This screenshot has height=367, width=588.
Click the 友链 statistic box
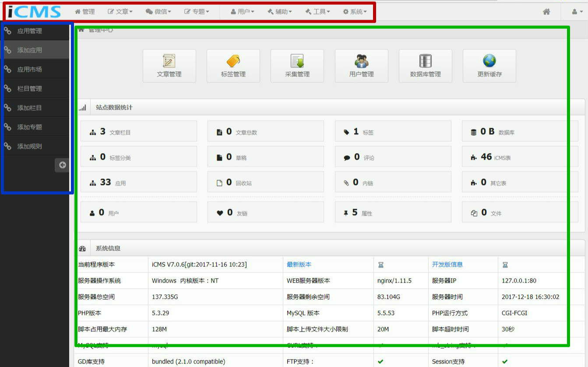coord(266,212)
